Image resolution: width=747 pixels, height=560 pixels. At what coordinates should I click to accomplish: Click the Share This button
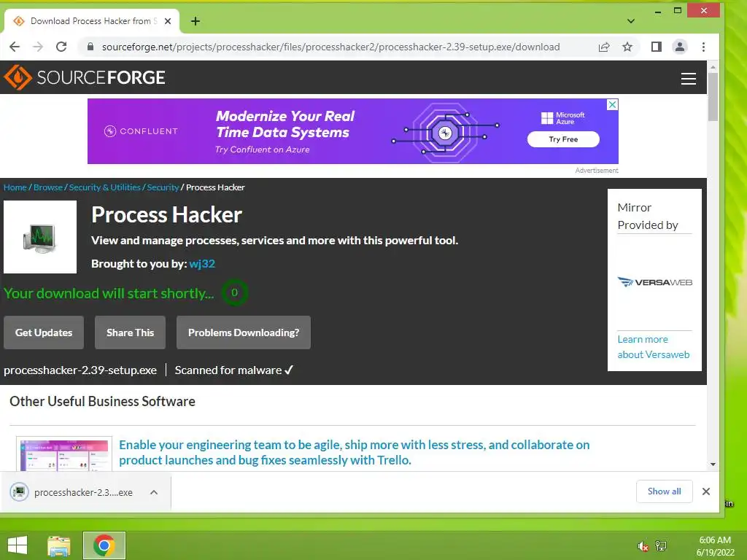tap(130, 332)
